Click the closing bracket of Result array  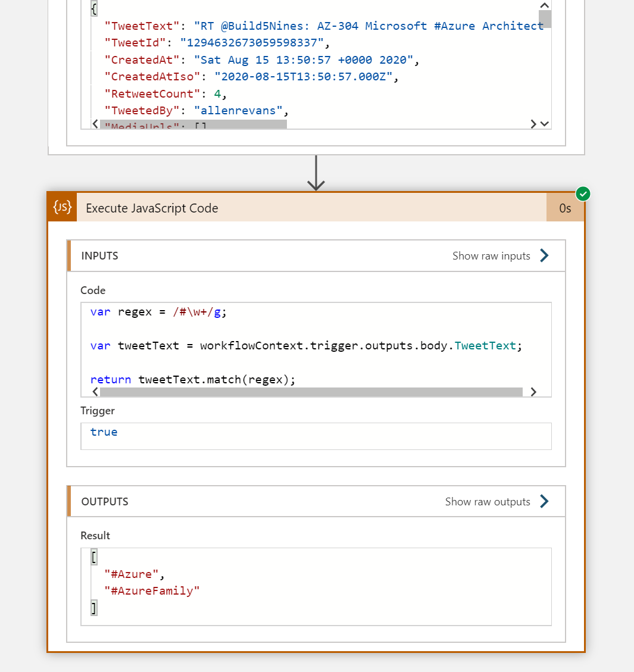[x=94, y=608]
